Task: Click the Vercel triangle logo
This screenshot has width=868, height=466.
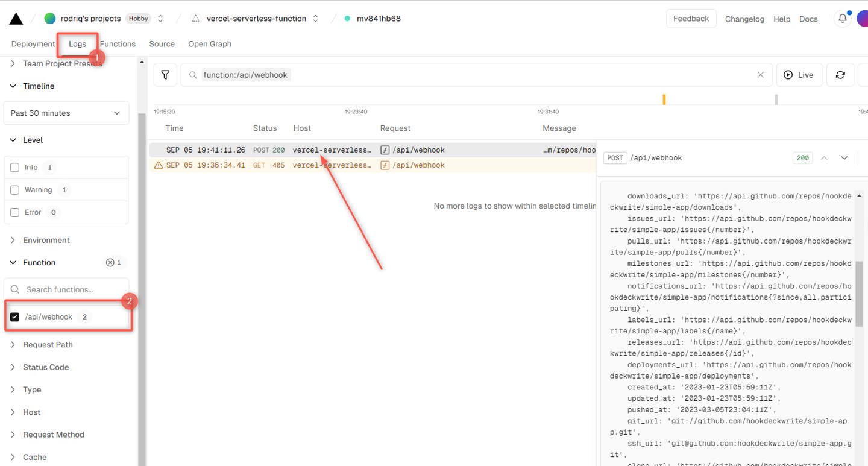Action: point(16,19)
